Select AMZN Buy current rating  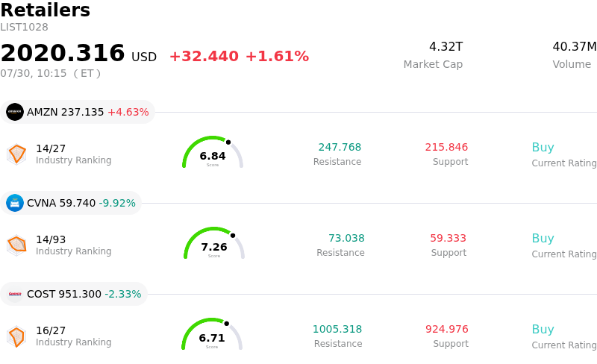pos(543,148)
